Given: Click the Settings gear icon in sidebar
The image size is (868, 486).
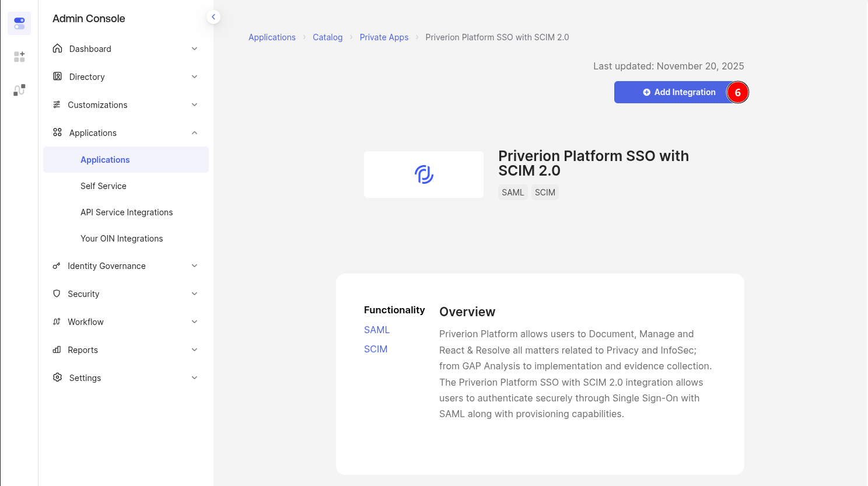Looking at the screenshot, I should click(57, 377).
